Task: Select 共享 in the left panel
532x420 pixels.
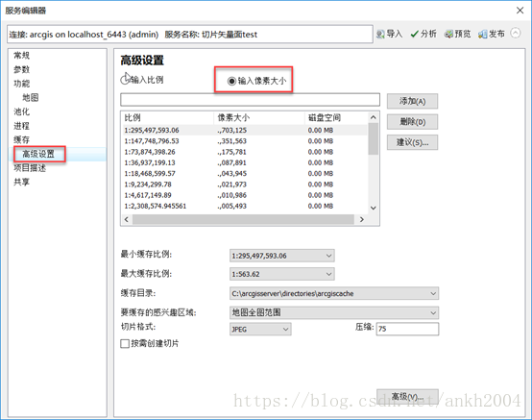Action: coord(22,183)
